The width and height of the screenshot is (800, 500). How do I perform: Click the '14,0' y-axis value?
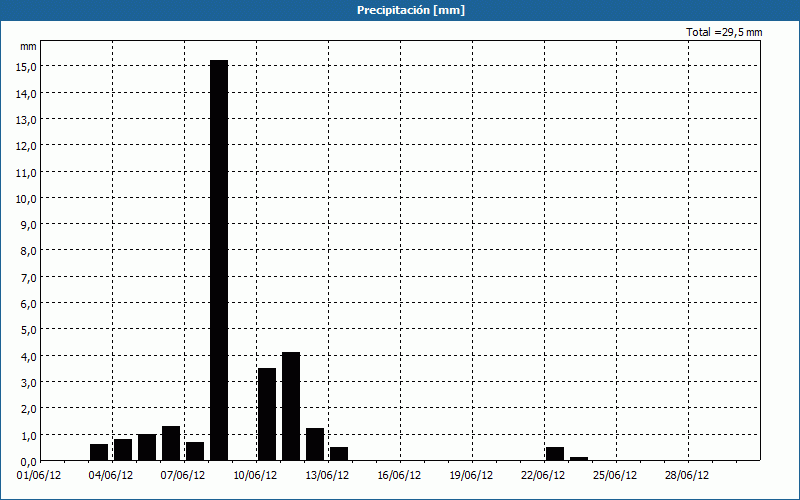coord(26,93)
